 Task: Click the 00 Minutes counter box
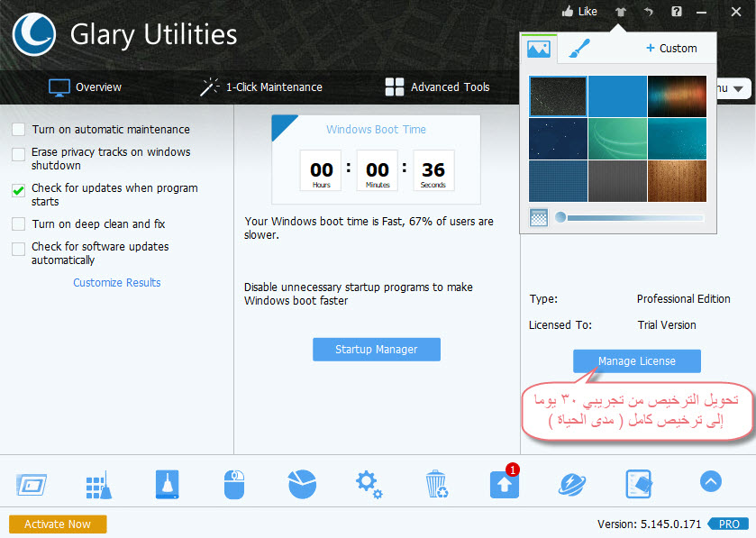click(377, 170)
